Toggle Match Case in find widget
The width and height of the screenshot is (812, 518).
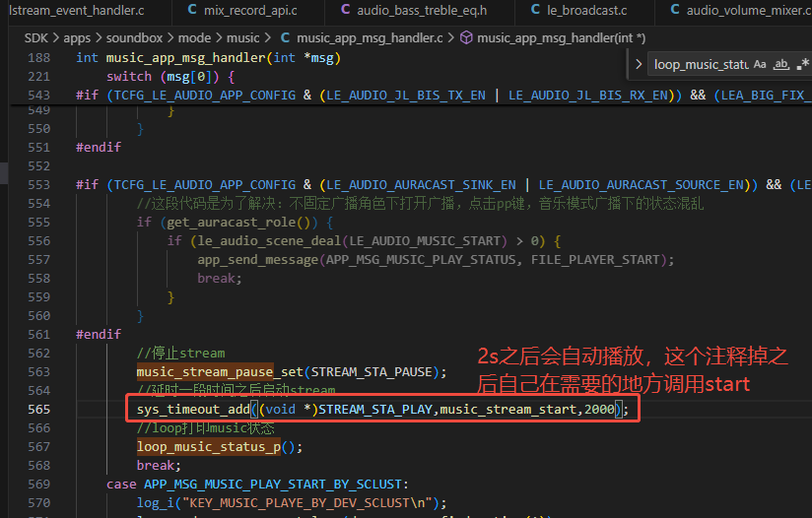[x=760, y=64]
